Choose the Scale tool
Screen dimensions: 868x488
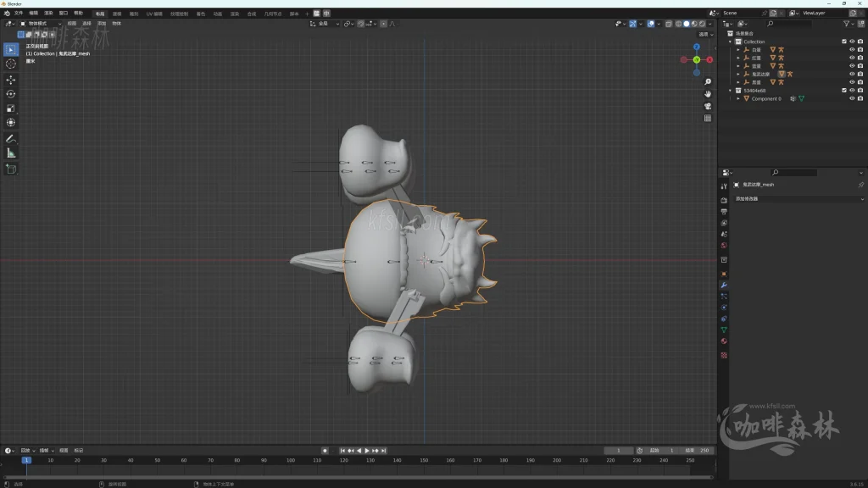[11, 108]
